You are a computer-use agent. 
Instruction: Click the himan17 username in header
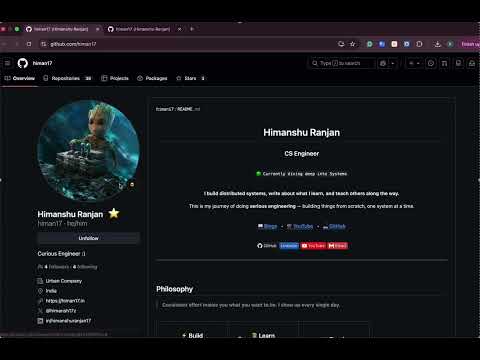(x=42, y=63)
